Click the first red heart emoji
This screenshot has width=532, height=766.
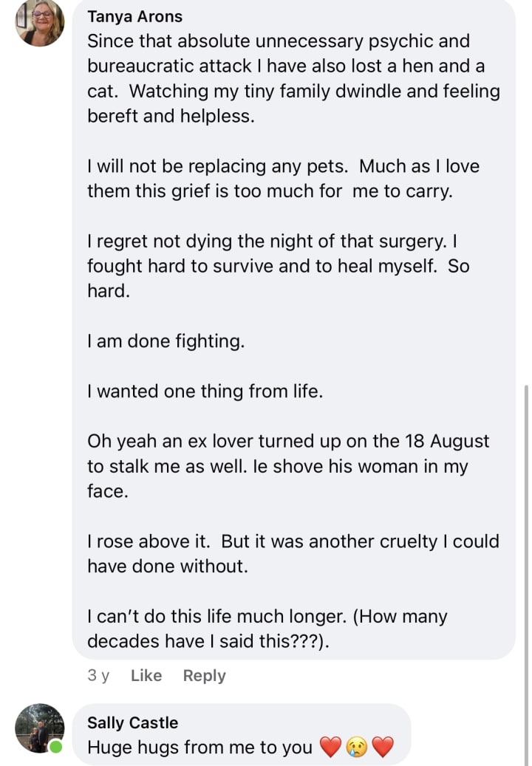point(330,747)
